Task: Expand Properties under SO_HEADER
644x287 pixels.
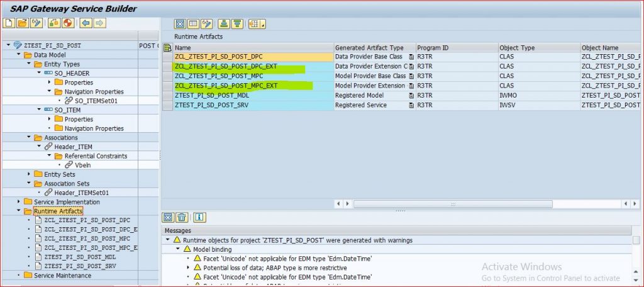Action: click(49, 82)
